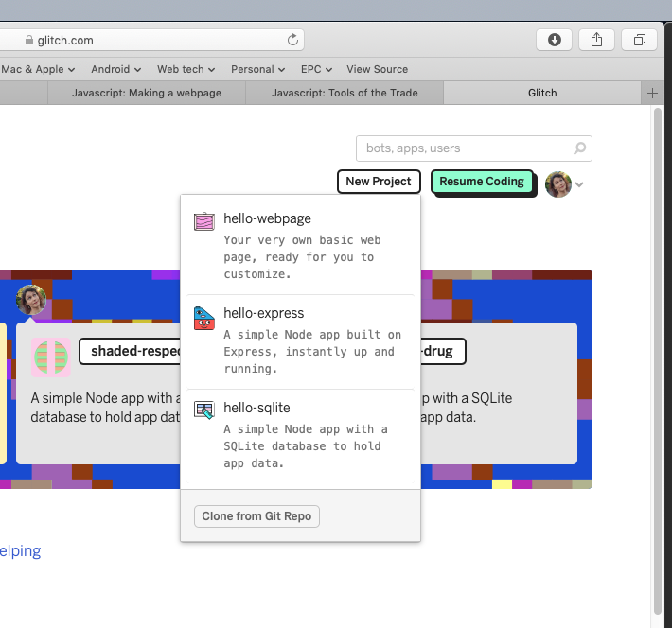The height and width of the screenshot is (628, 672).
Task: Click the 'A simple Node app built on Express' description
Action: (x=312, y=351)
